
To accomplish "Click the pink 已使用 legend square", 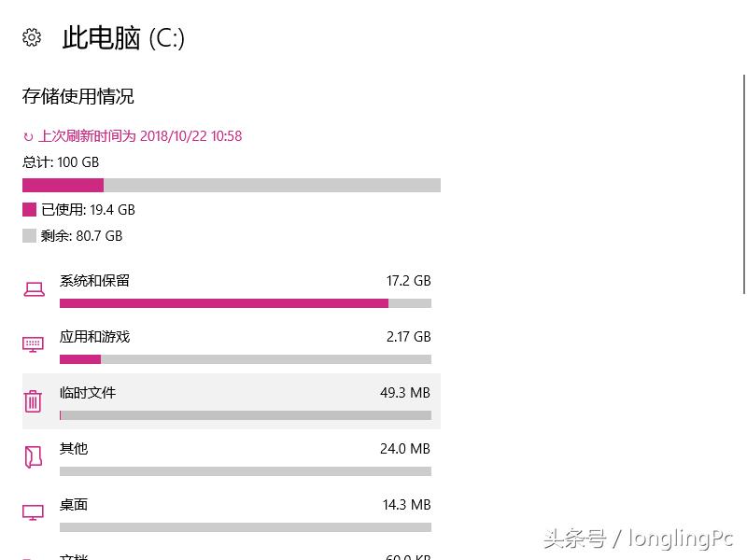I will (29, 209).
